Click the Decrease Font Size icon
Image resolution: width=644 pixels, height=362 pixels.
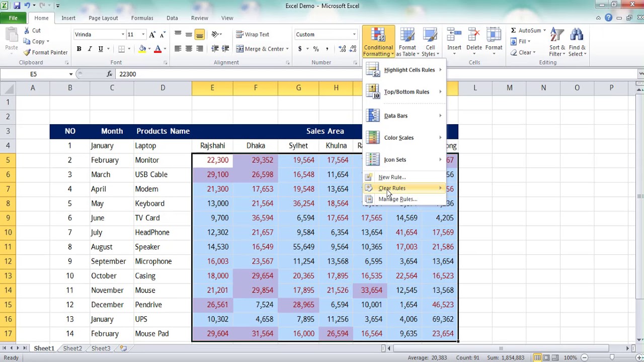162,34
